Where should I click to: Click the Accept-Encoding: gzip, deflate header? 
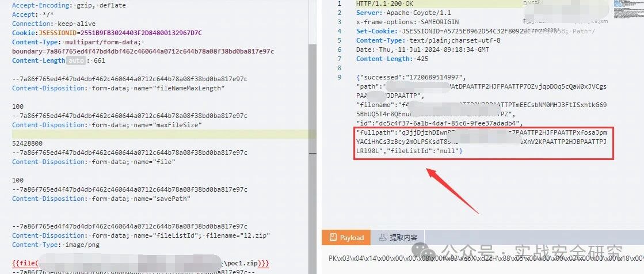[x=69, y=5]
